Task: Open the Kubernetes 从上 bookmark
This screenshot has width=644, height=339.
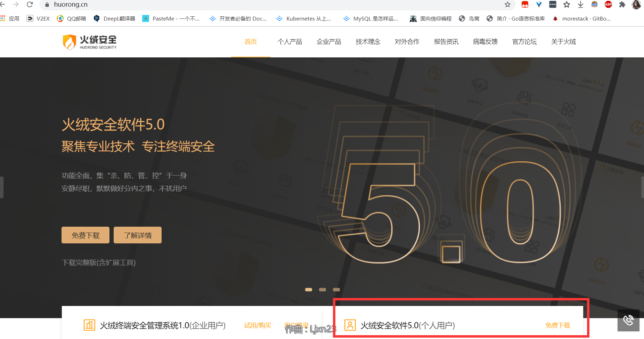Action: 304,18
